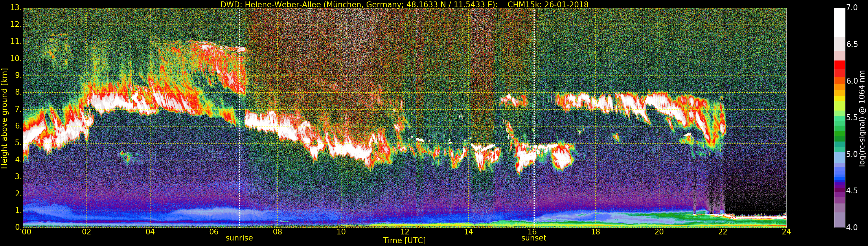Viewport: 868px width, 246px height.
Task: Click the colorbar value label '6.0'
Action: [852, 81]
